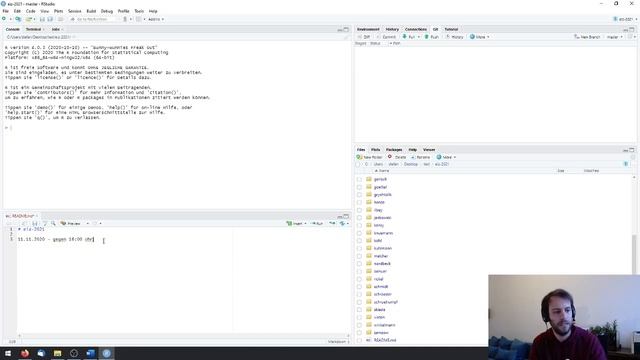Open the kollei folder
The image size is (640, 360).
(x=378, y=241)
